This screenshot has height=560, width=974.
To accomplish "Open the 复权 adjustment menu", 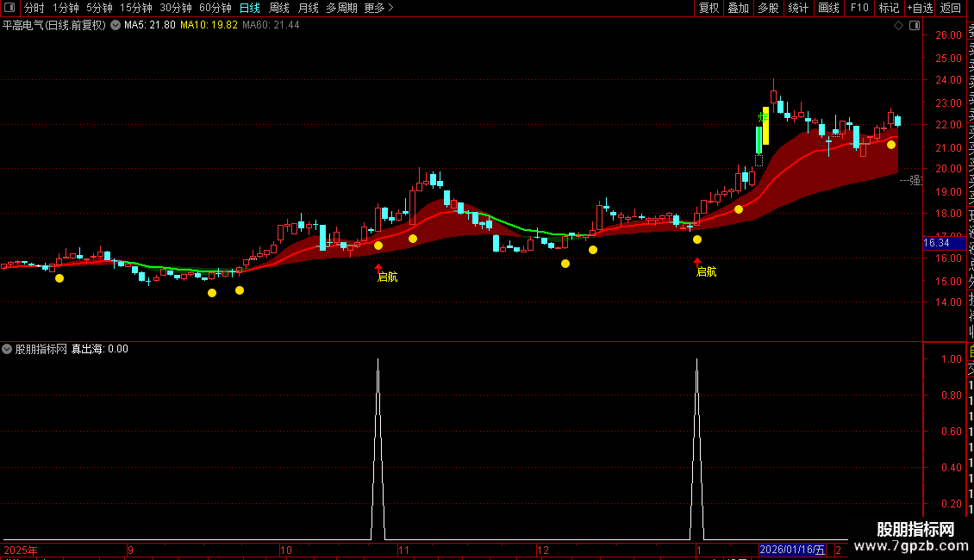I will click(x=709, y=8).
